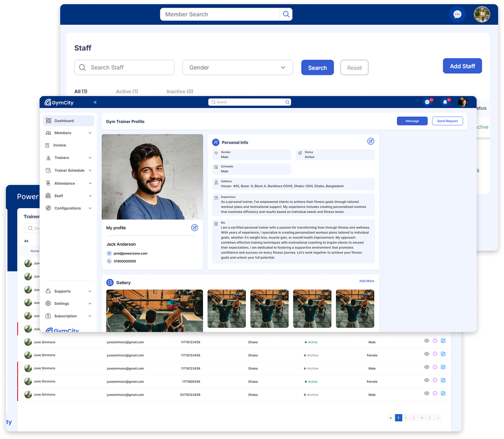Edit Personal Info using the pencil icon
Screen dimensions: 504x439
tap(371, 141)
